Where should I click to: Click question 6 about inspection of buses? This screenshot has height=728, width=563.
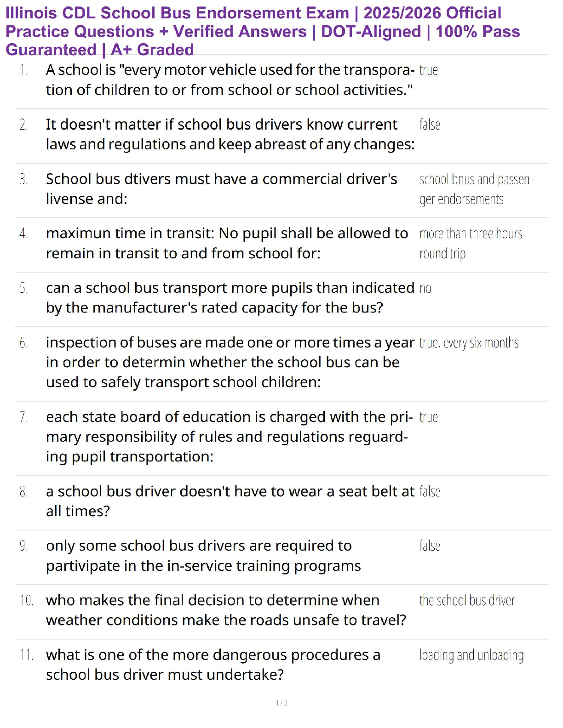(x=230, y=362)
